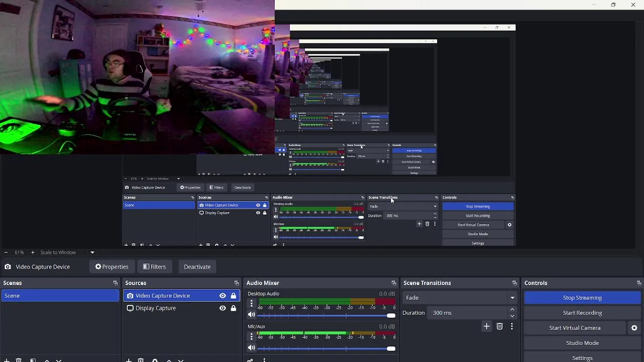
Task: Pop out the Scenes dock panel
Action: point(115,283)
